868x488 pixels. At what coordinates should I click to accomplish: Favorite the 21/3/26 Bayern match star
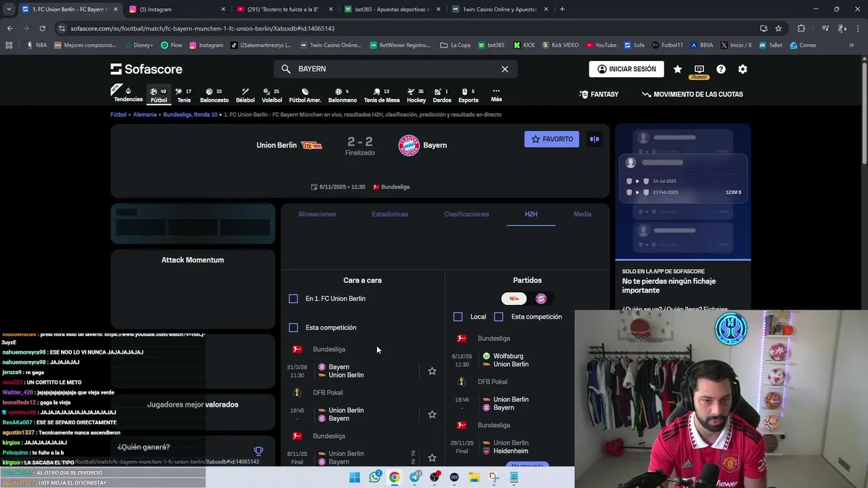pyautogui.click(x=432, y=371)
